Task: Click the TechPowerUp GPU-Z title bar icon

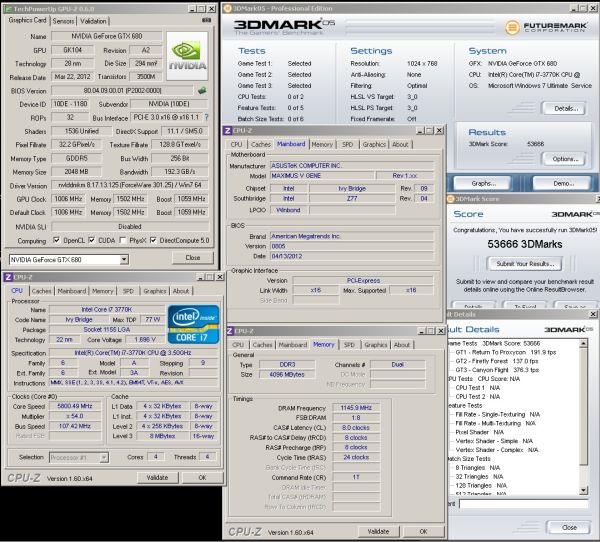Action: point(8,8)
